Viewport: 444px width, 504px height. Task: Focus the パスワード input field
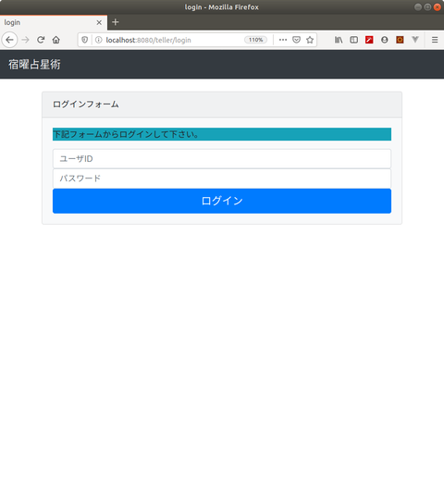coord(222,178)
